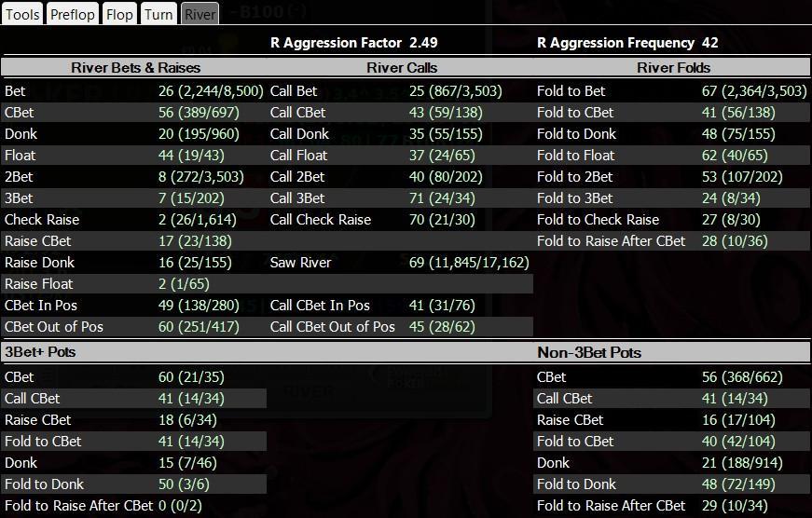This screenshot has height=518, width=812.
Task: Choose Non-3Bet Pots Donk value 21 (188/914)
Action: click(x=742, y=463)
